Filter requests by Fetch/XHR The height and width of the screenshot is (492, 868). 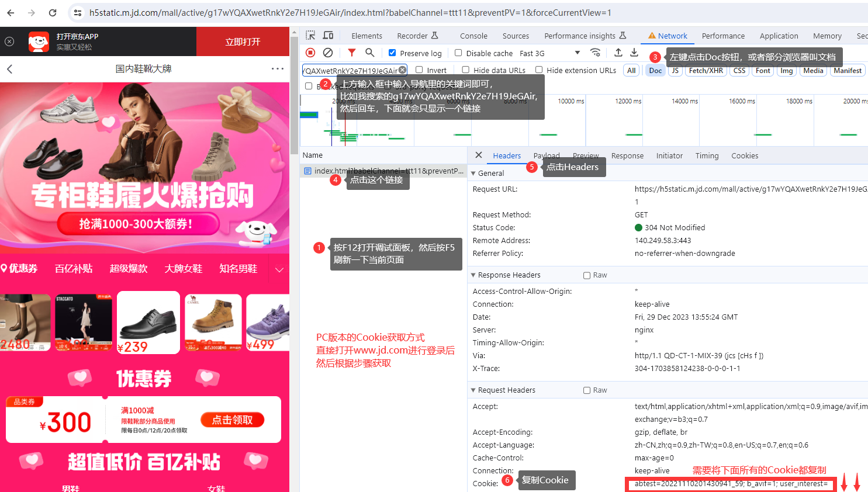[x=706, y=70]
